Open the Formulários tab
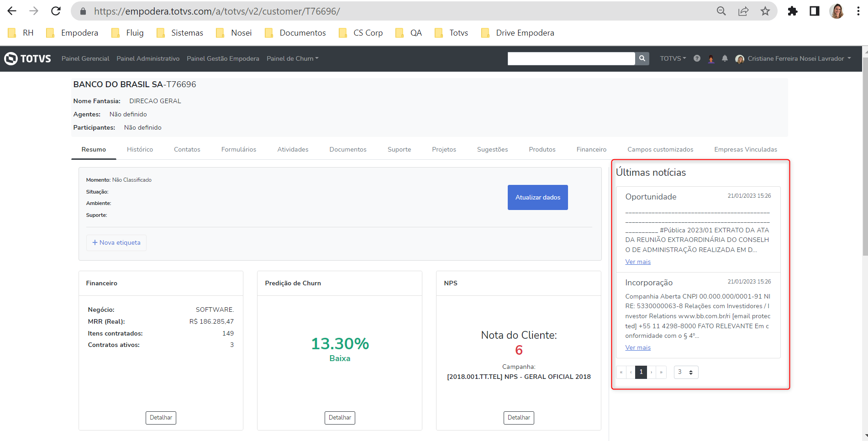This screenshot has width=868, height=441. pos(239,149)
